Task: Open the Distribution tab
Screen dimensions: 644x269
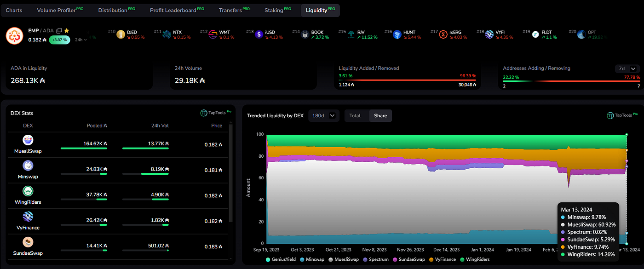Action: tap(117, 10)
